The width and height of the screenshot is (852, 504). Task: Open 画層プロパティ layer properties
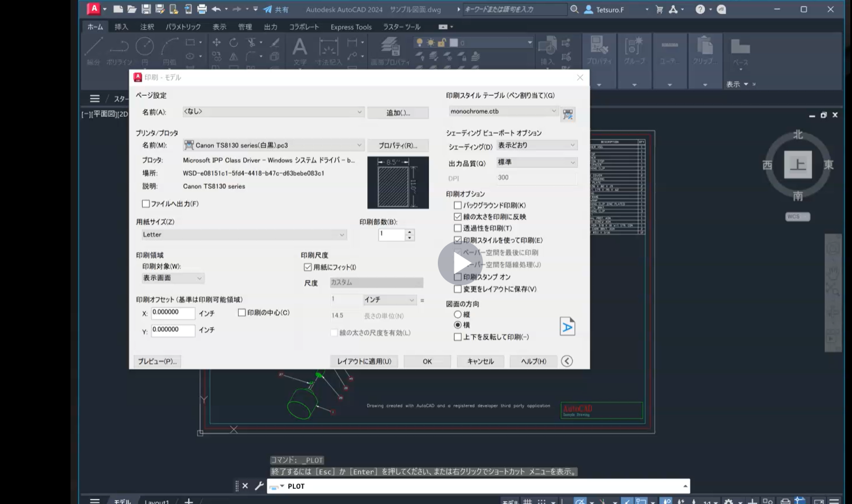pyautogui.click(x=390, y=51)
